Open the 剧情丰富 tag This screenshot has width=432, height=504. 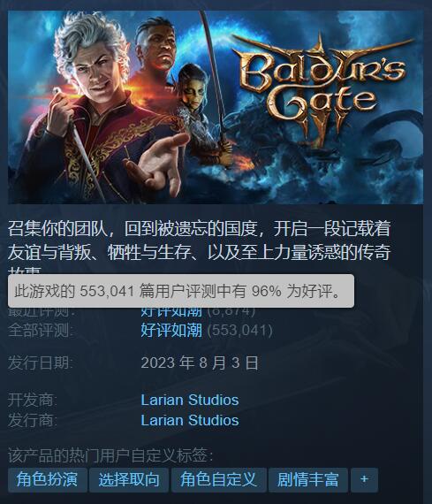308,480
